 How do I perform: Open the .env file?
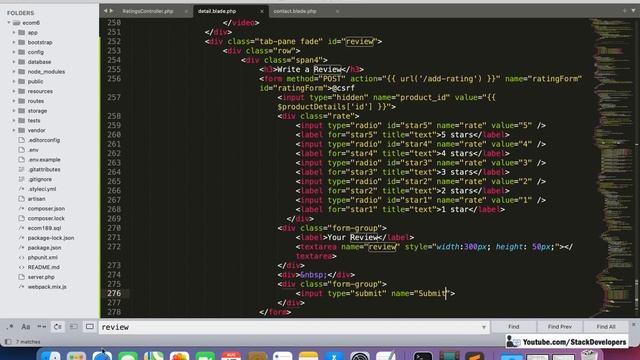(33, 150)
